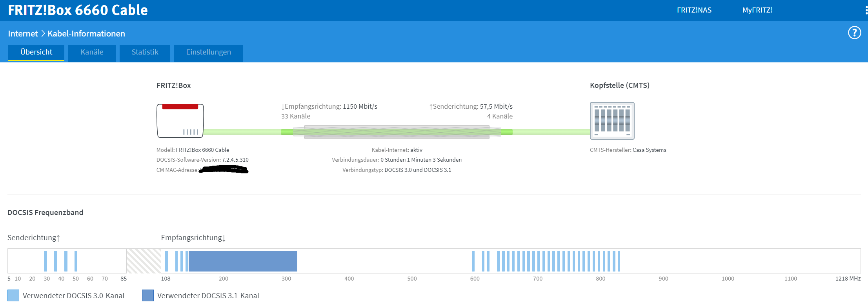Switch to the Kanäle tab
The width and height of the screenshot is (868, 308).
pyautogui.click(x=92, y=53)
